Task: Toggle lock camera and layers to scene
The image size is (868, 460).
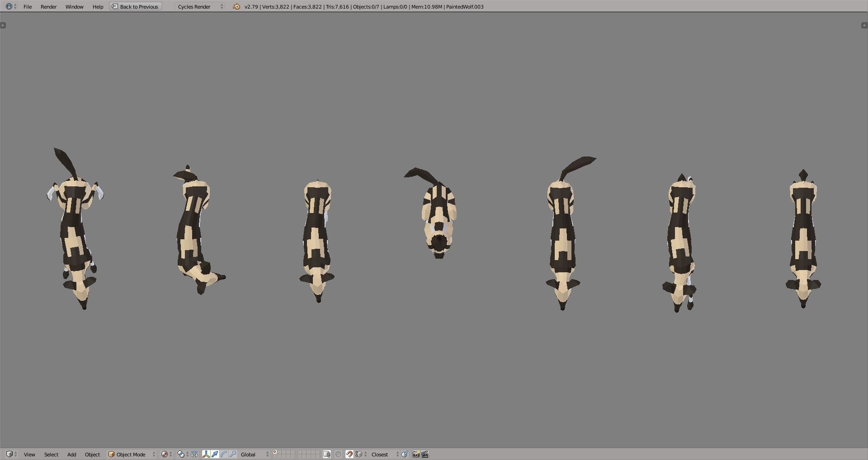Action: [327, 454]
